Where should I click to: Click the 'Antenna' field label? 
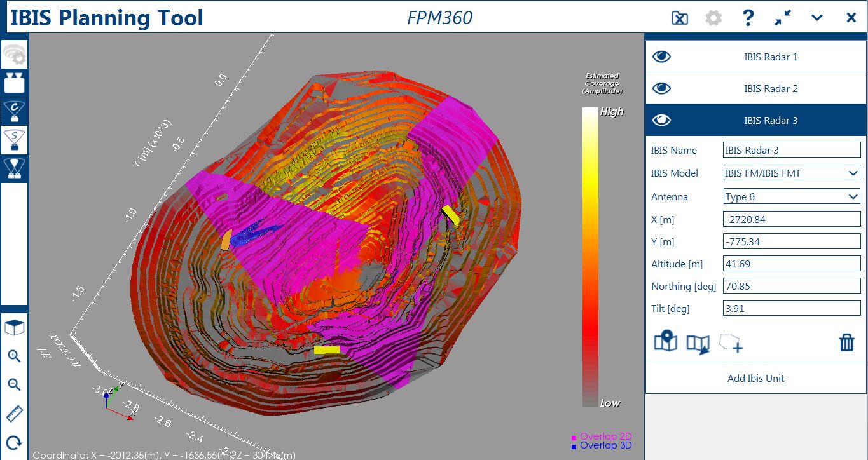point(670,196)
